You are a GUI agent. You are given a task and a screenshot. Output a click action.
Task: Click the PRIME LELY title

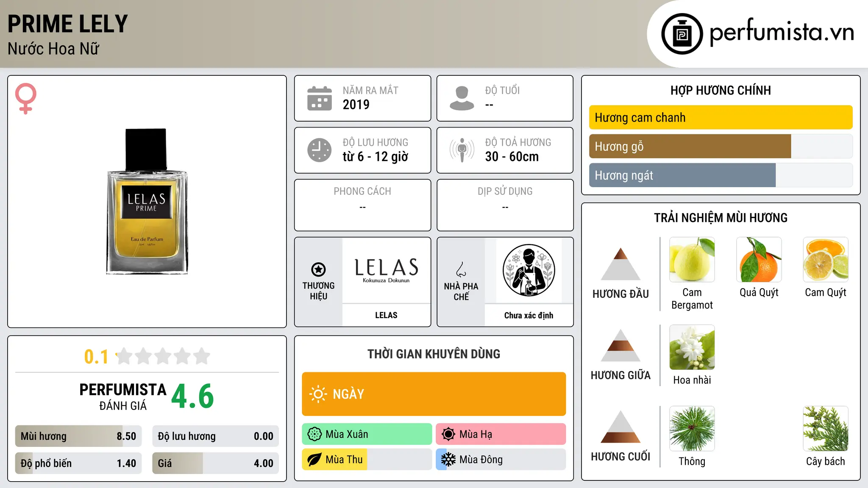click(68, 24)
